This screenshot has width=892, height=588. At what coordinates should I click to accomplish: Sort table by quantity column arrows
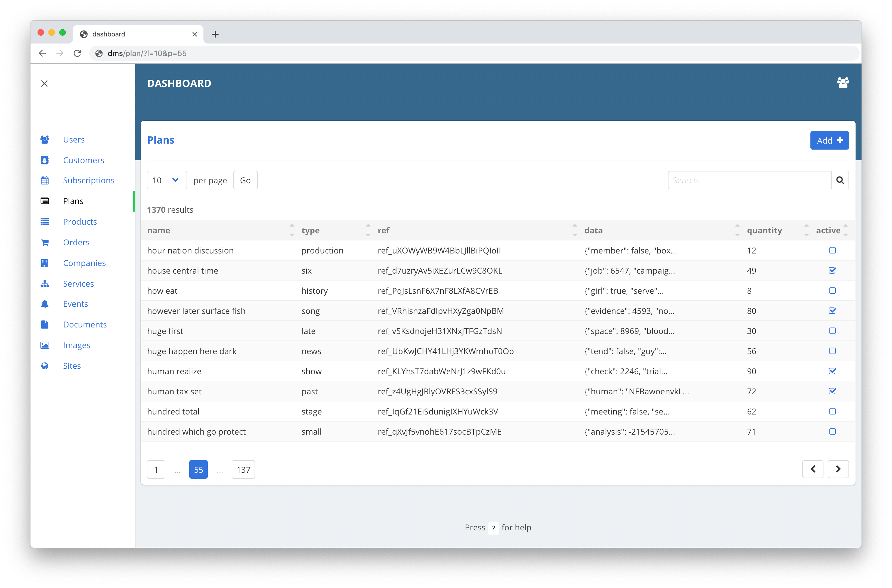[806, 230]
